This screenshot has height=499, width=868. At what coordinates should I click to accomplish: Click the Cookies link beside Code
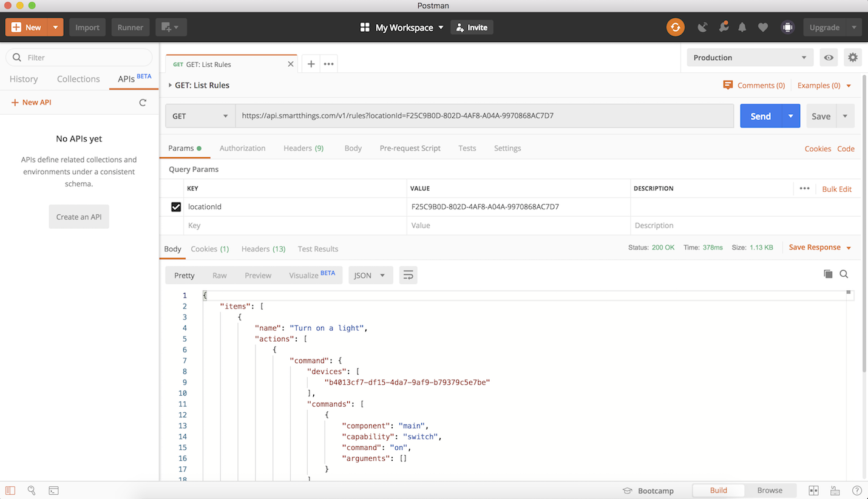[818, 149]
